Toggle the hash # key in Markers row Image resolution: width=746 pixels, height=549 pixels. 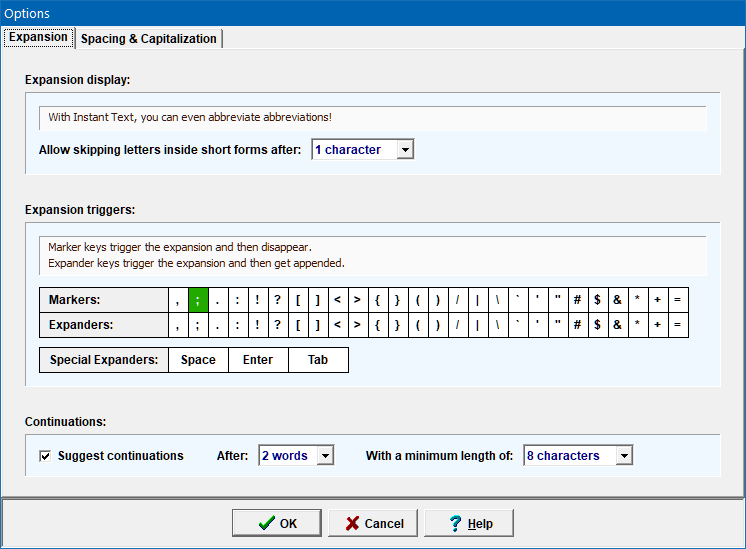[x=578, y=300]
